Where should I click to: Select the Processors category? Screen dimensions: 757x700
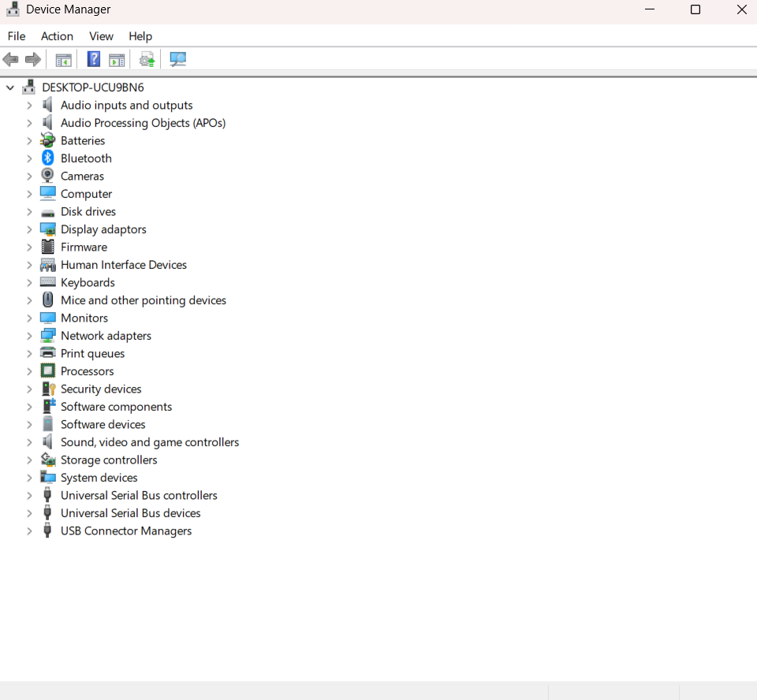pyautogui.click(x=87, y=370)
